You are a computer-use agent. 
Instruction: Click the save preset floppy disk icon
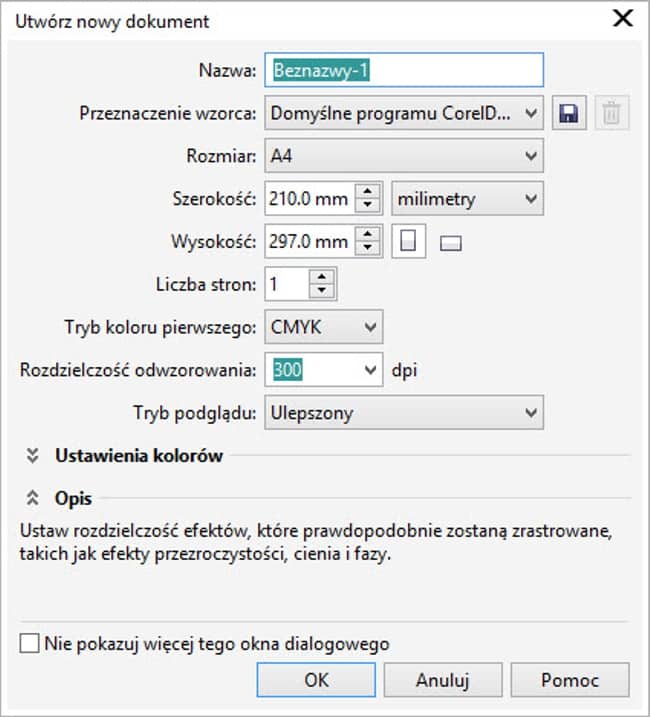568,114
